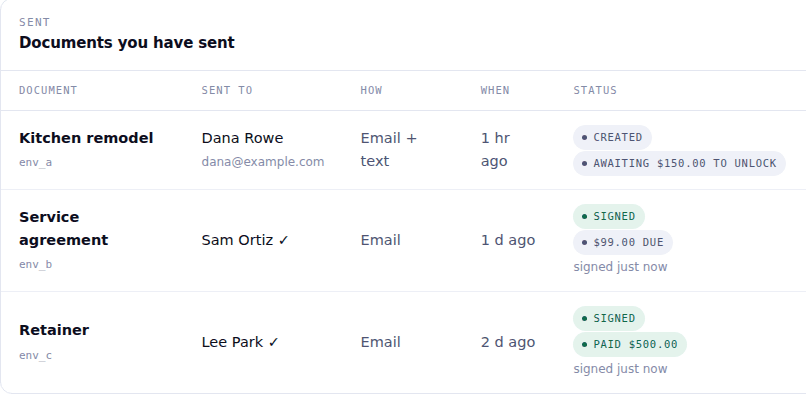Select the CREATED status badge
The height and width of the screenshot is (400, 806).
tap(612, 138)
